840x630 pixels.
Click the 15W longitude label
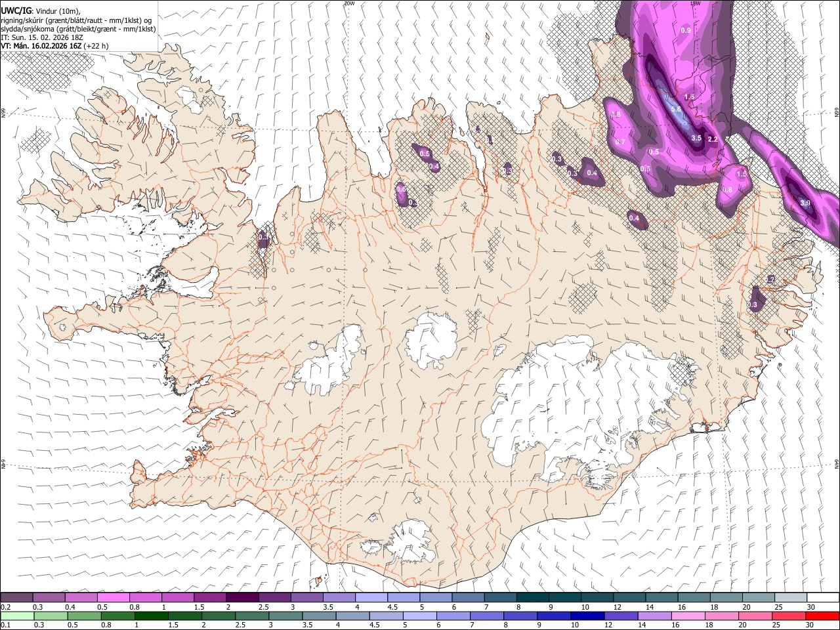coord(696,3)
